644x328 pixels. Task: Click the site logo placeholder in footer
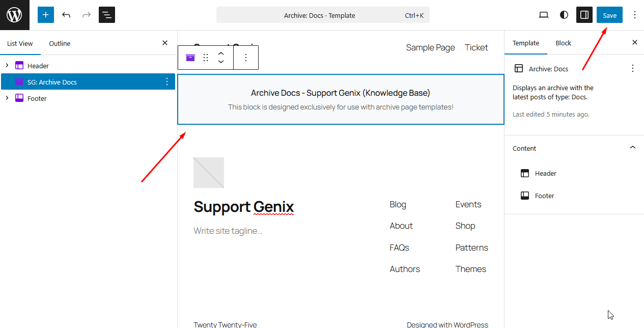tap(209, 173)
